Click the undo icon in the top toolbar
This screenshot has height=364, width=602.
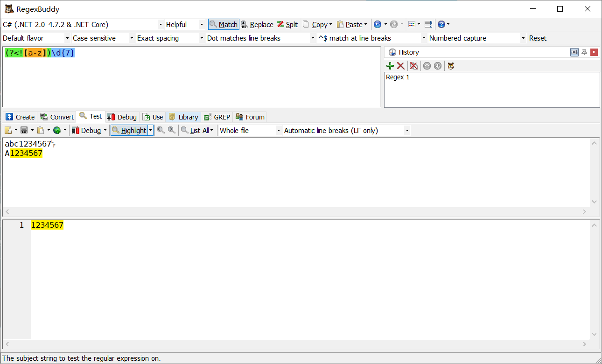[x=378, y=24]
